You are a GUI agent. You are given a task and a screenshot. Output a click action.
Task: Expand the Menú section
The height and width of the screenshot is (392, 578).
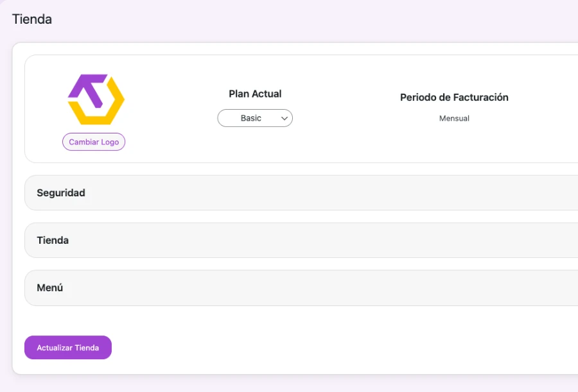point(302,287)
